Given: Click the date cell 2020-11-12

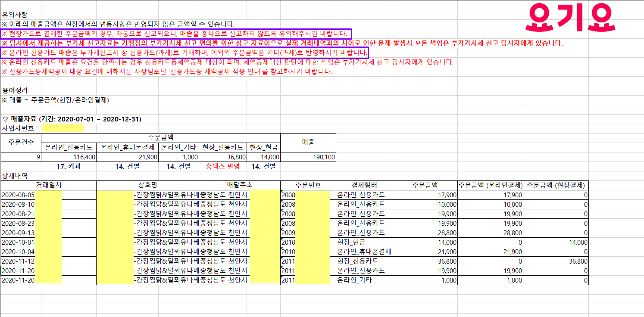Looking at the screenshot, I should [x=48, y=261].
